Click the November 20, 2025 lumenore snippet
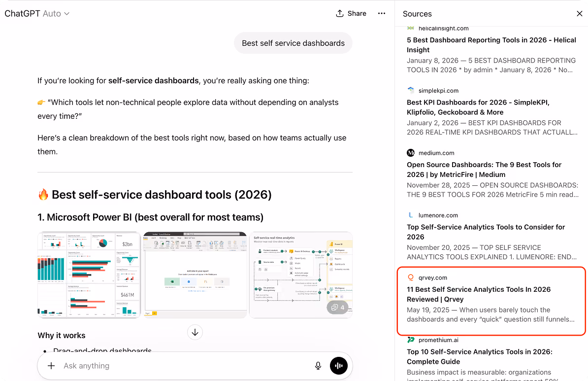The width and height of the screenshot is (588, 381). pos(491,252)
